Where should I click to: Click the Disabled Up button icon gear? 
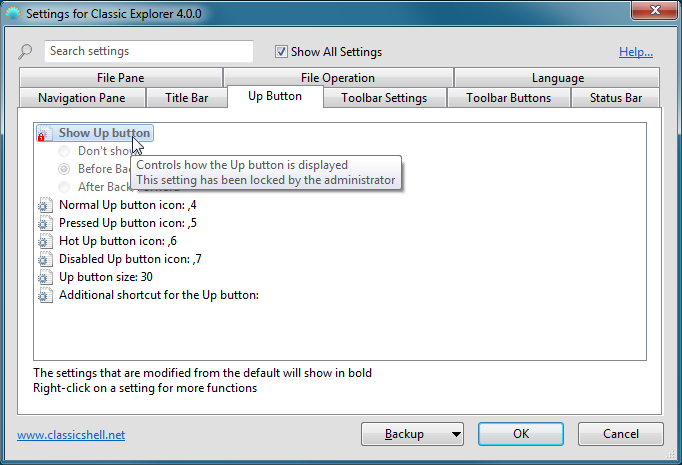tap(44, 259)
